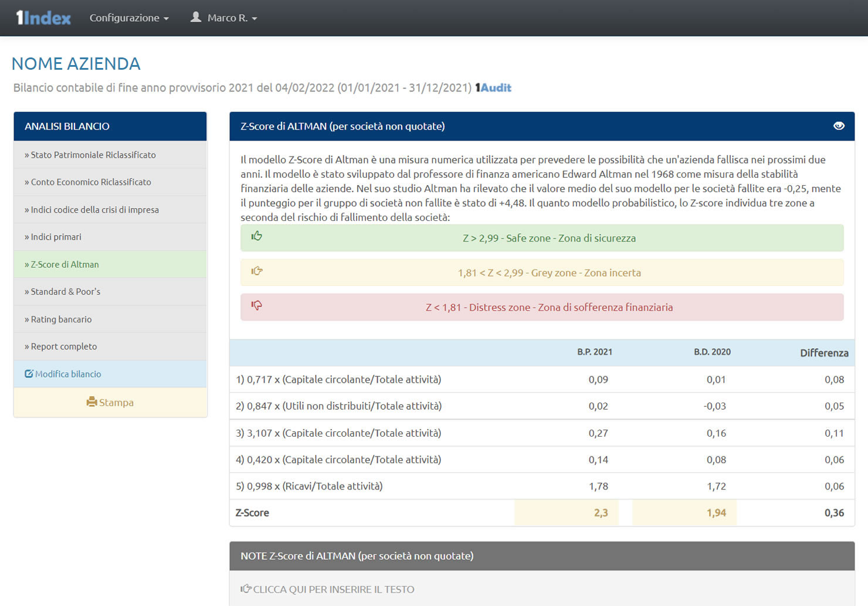Open Rating bancario section
This screenshot has height=606, width=868.
point(110,319)
